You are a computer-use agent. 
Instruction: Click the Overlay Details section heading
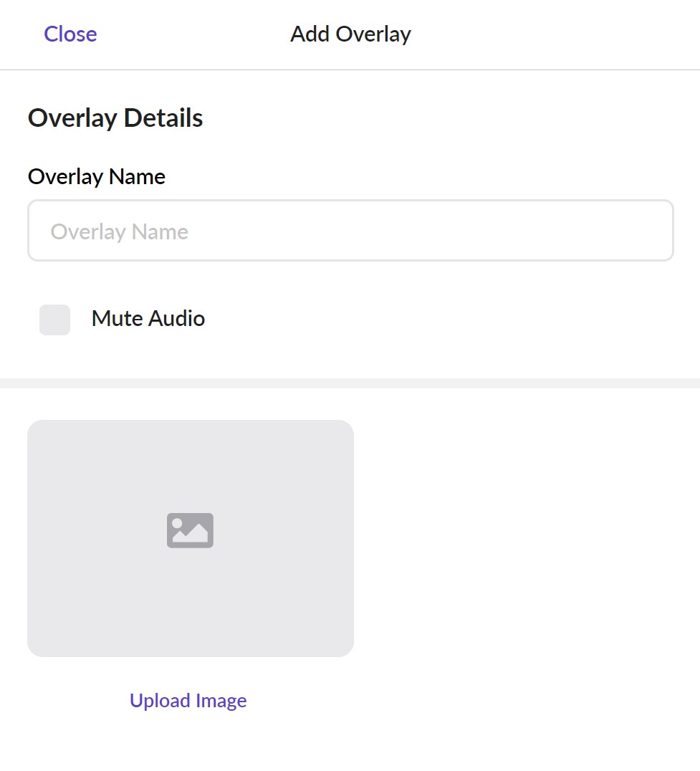[x=115, y=118]
